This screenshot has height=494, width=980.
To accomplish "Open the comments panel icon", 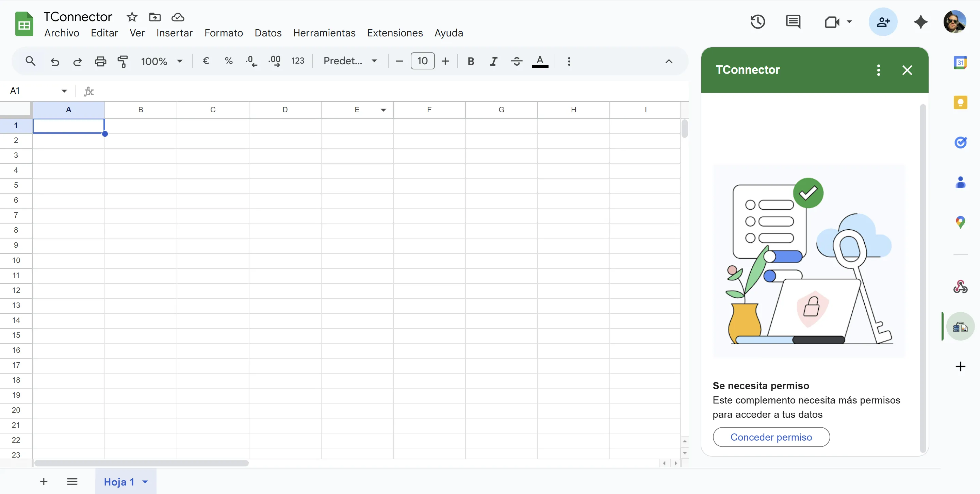I will tap(793, 22).
